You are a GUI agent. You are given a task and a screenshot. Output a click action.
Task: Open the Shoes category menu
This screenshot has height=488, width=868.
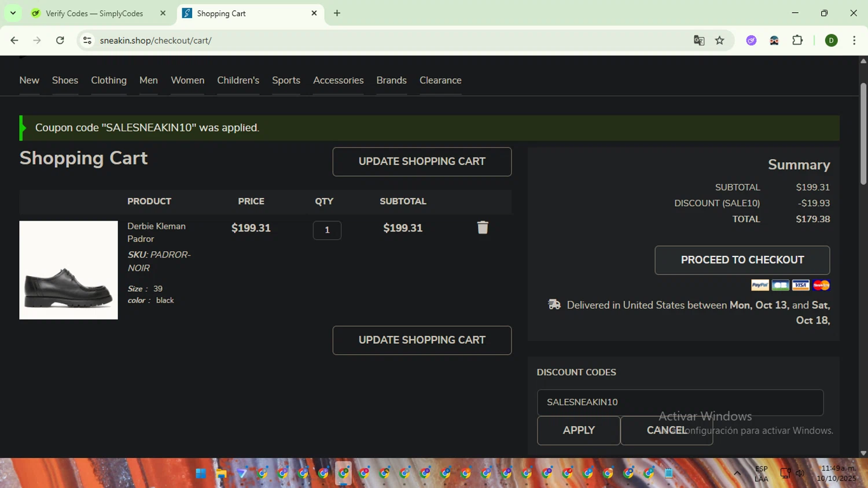pyautogui.click(x=65, y=80)
